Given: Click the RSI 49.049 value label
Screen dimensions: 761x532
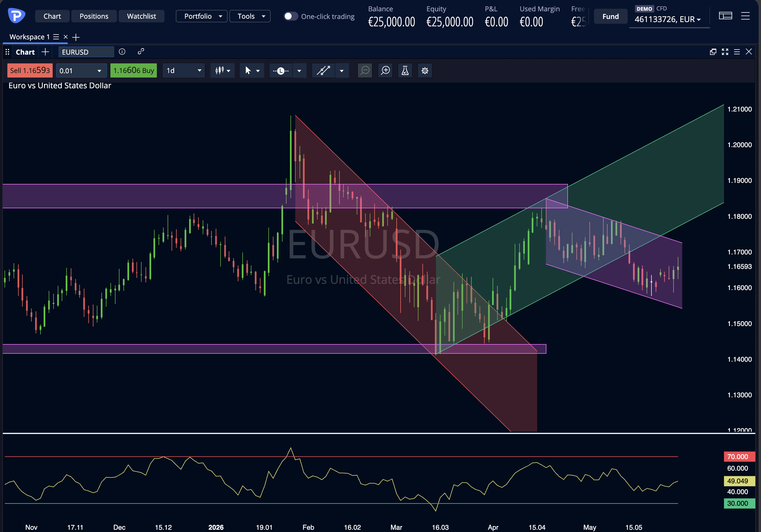Looking at the screenshot, I should pyautogui.click(x=739, y=481).
